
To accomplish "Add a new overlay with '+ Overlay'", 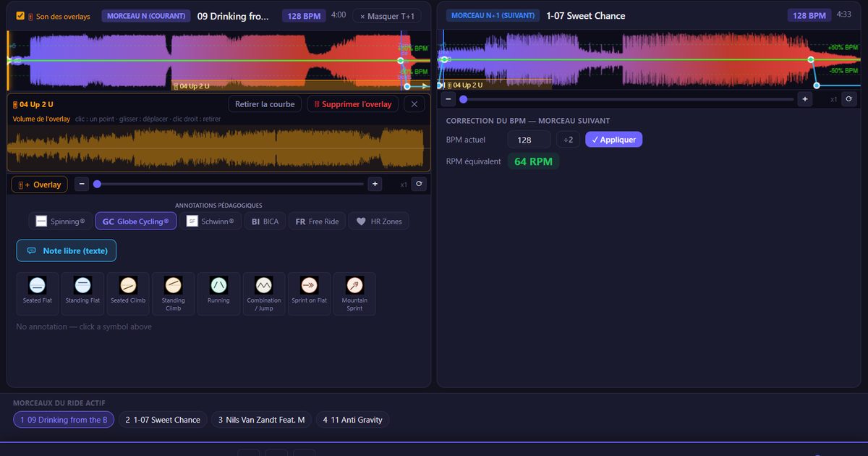I will click(40, 185).
